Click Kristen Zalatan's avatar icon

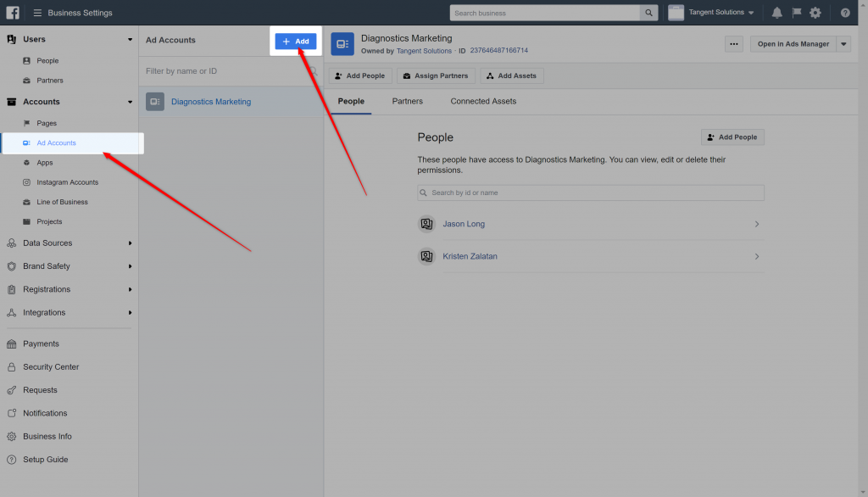[x=426, y=256]
